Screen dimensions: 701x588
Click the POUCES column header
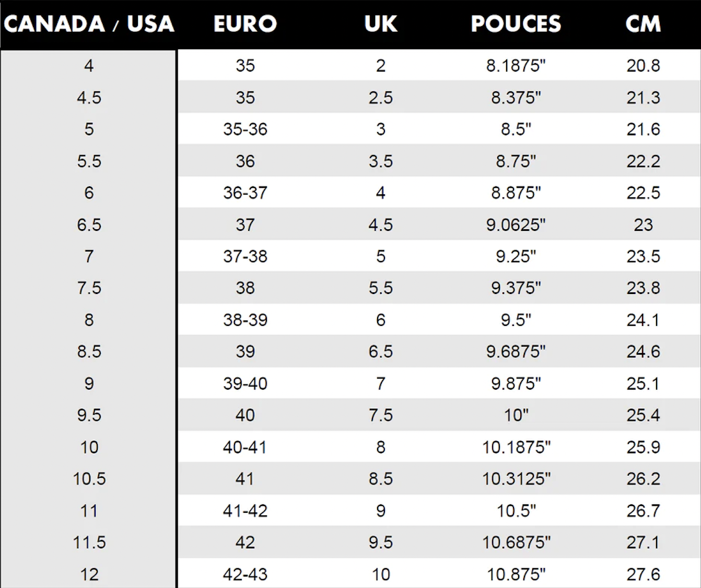click(516, 24)
